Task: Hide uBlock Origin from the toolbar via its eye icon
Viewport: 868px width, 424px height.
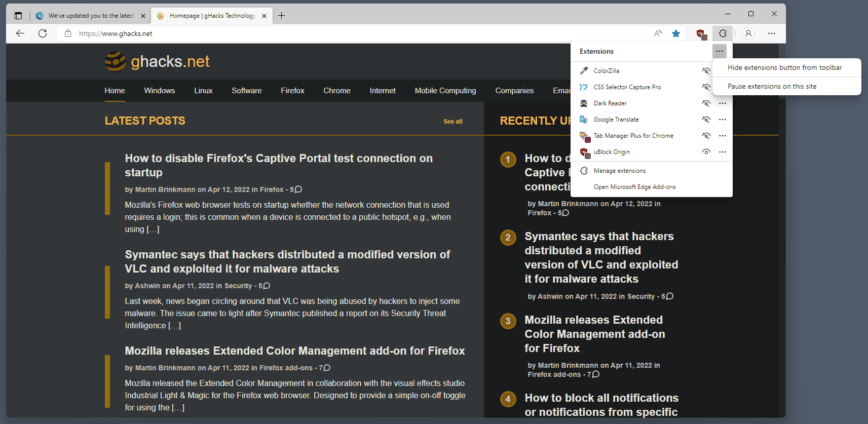Action: point(706,152)
